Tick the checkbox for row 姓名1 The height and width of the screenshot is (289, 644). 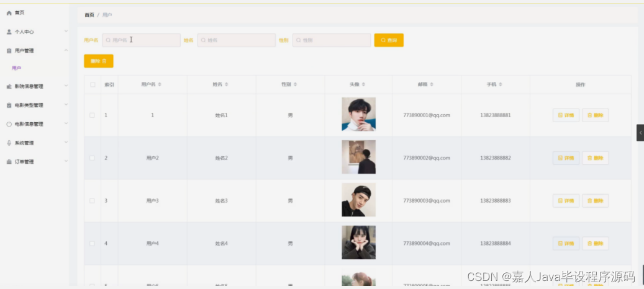pos(93,115)
